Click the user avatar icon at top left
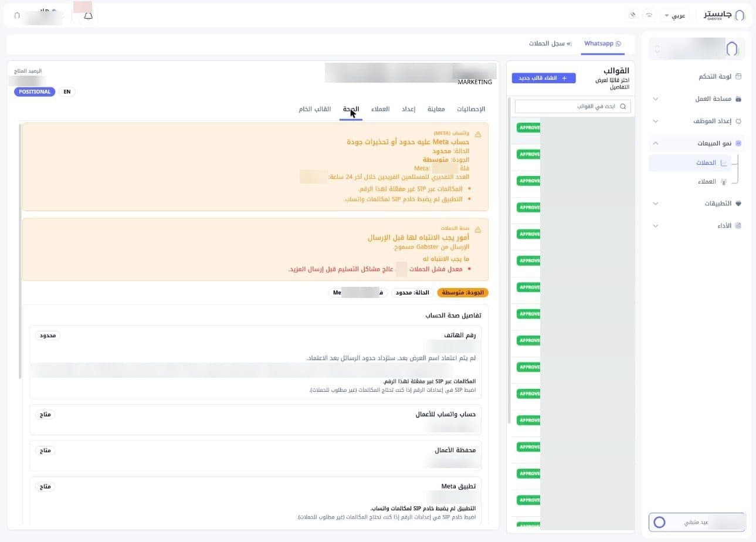This screenshot has width=756, height=542. tap(17, 16)
